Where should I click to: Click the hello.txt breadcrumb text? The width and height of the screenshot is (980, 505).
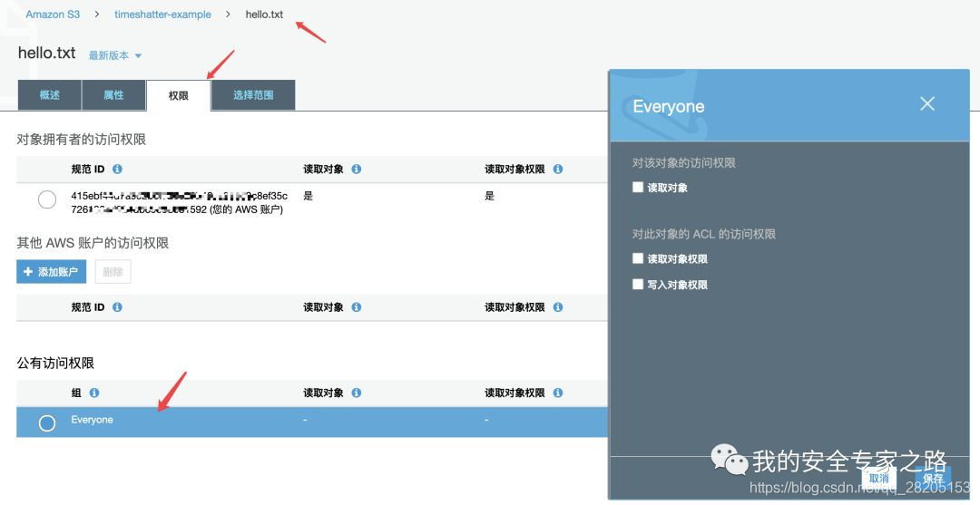[x=264, y=15]
